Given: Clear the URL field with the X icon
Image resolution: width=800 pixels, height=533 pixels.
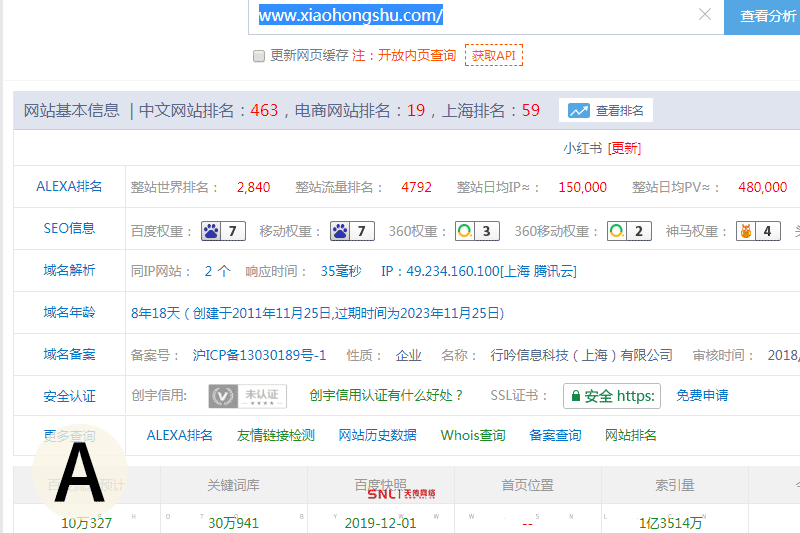Looking at the screenshot, I should (x=705, y=14).
